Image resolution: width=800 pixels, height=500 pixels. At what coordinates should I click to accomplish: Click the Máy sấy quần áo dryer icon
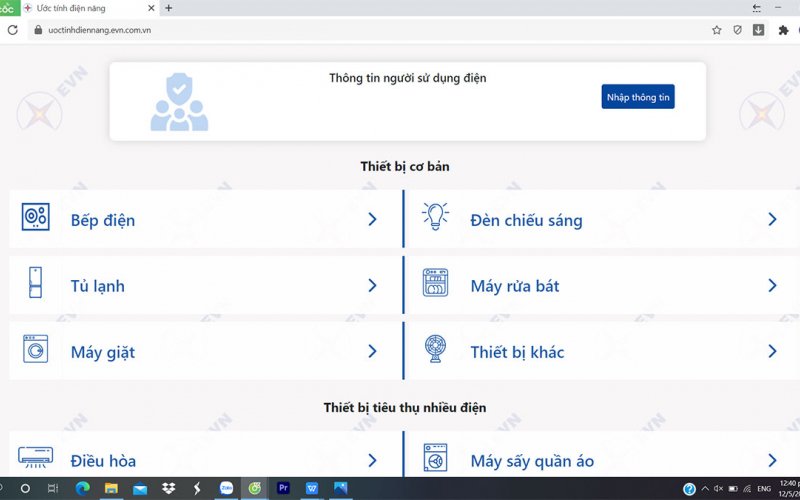435,458
